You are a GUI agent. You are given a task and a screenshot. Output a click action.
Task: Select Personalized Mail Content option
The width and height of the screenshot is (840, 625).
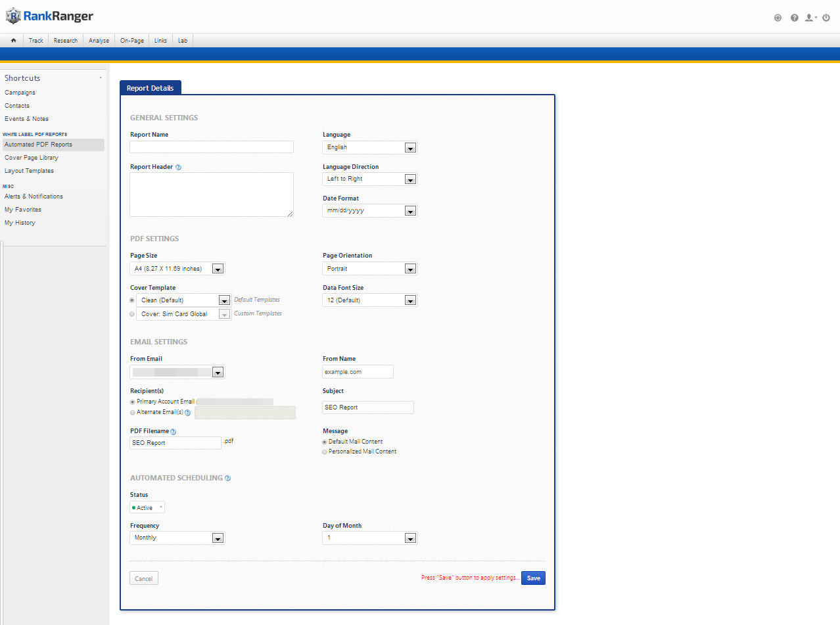click(325, 452)
